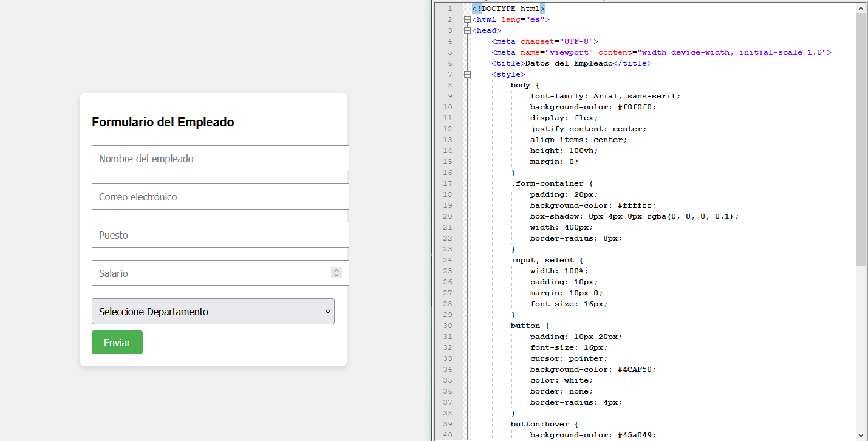Click into the Puesto text box
Viewport: 868px width, 441px height.
(220, 235)
